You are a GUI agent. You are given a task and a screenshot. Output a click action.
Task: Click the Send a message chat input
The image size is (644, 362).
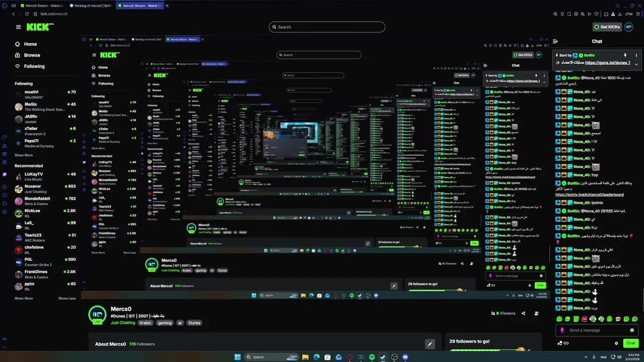[x=597, y=330]
